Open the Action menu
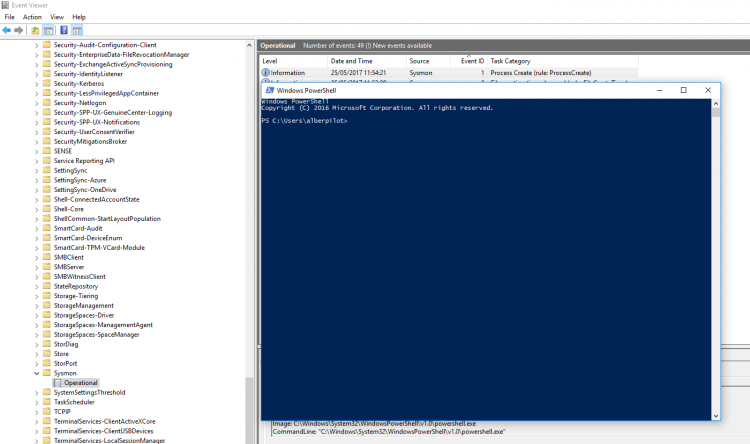Image resolution: width=750 pixels, height=444 pixels. (33, 17)
